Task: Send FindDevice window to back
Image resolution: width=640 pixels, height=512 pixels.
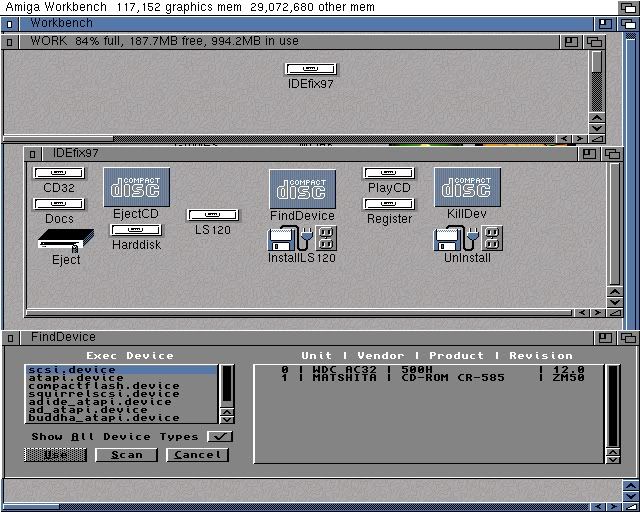Action: click(x=629, y=338)
